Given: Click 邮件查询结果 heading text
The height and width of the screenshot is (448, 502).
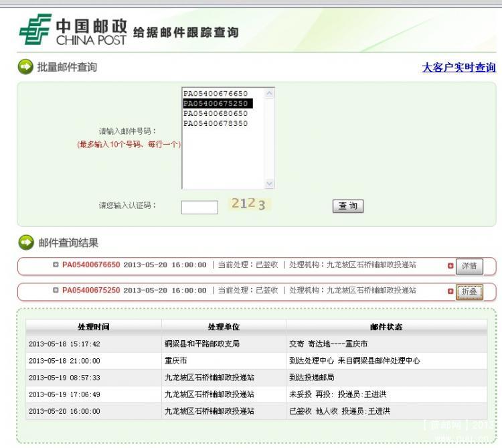Looking at the screenshot, I should click(x=68, y=242).
